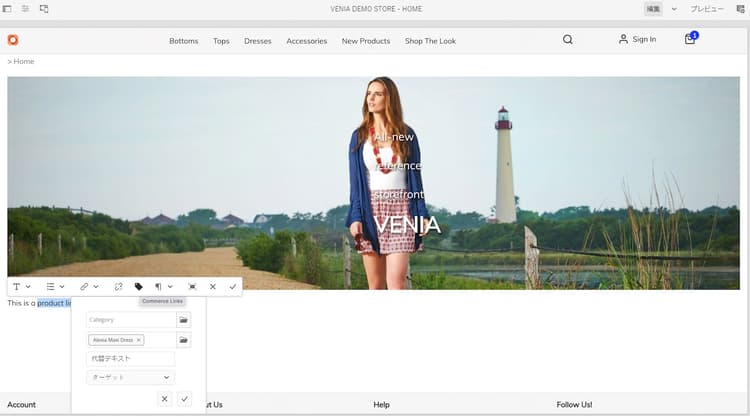750x416 pixels.
Task: Open the emulator device icon
Action: (x=44, y=9)
